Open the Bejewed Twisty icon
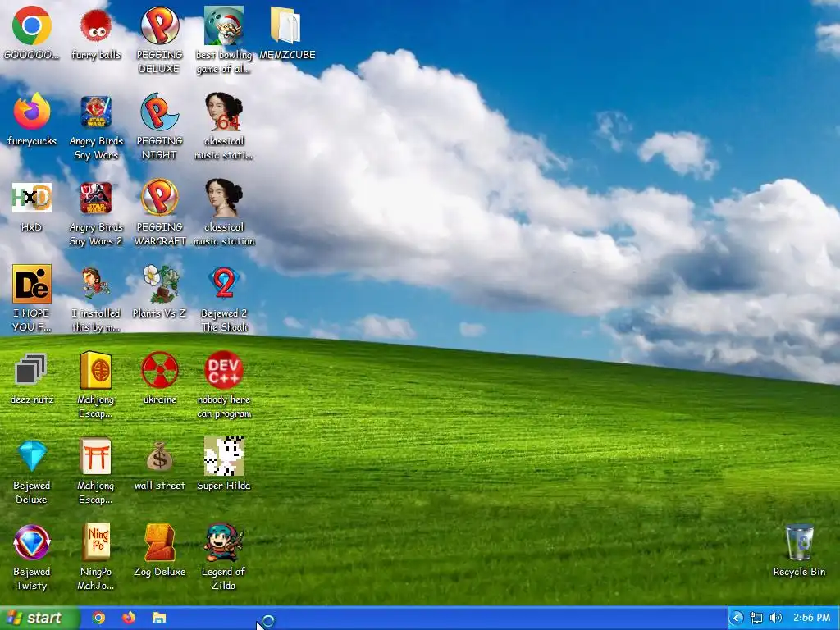Viewport: 840px width, 630px height. coord(32,542)
